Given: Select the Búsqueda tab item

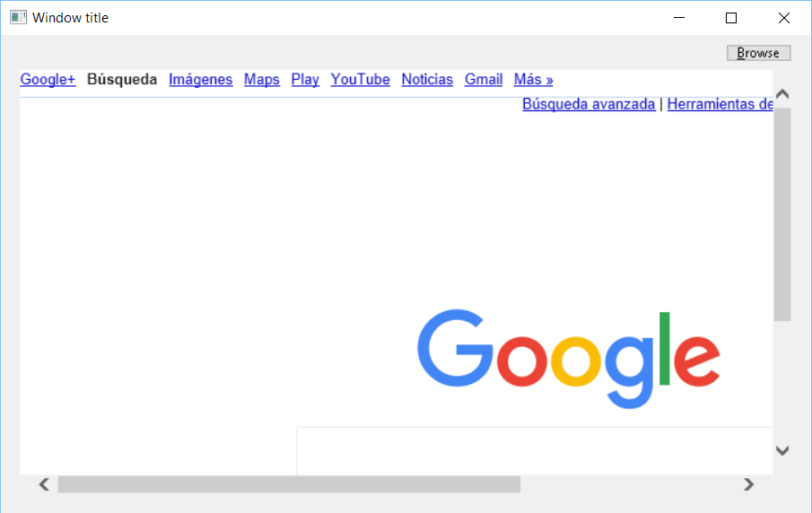Looking at the screenshot, I should [122, 79].
